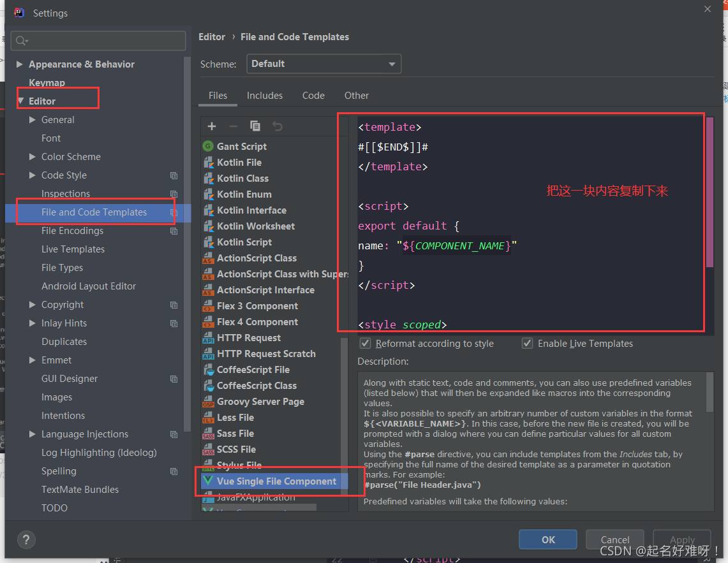
Task: Switch to the Other tab
Action: (x=357, y=96)
